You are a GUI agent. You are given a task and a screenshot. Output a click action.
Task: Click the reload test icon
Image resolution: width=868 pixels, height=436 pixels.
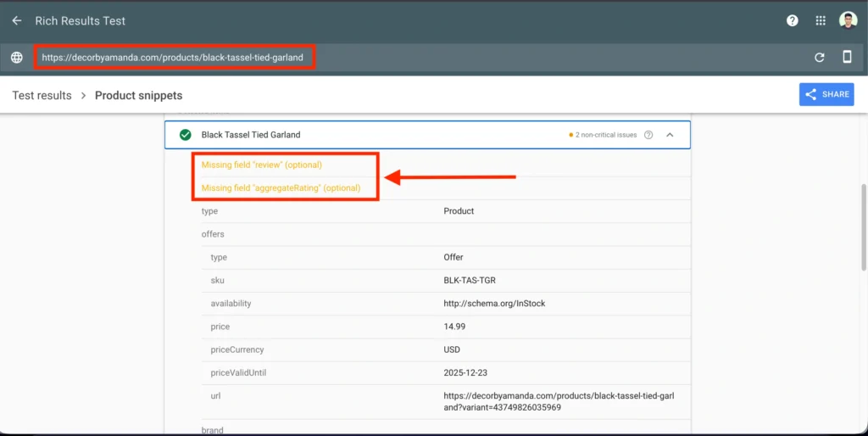click(819, 58)
